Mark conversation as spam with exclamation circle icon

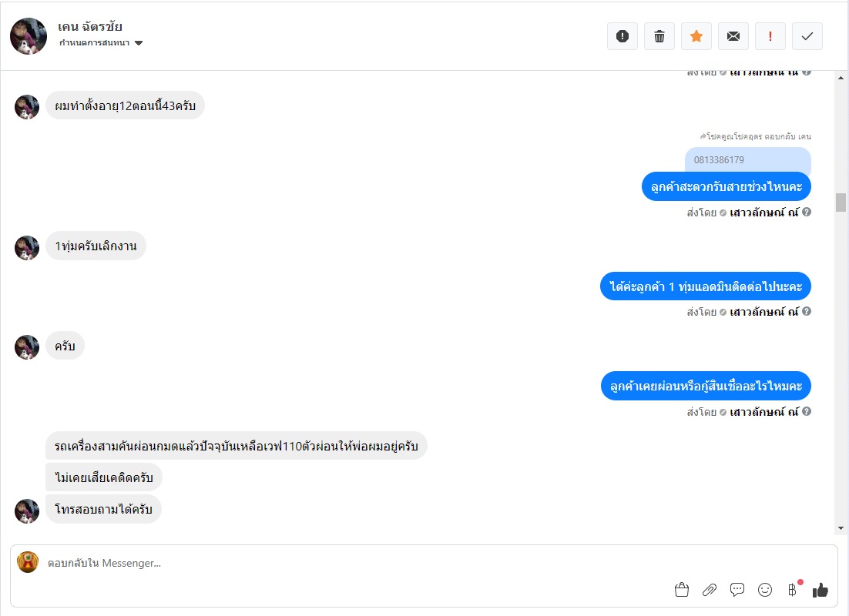click(x=622, y=36)
